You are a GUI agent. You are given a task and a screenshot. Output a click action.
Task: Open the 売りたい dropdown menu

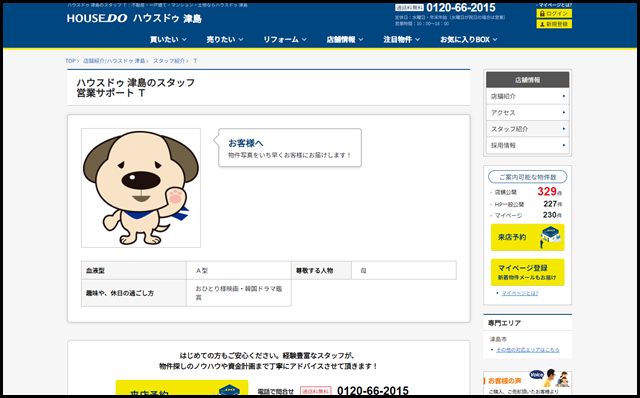pos(225,40)
